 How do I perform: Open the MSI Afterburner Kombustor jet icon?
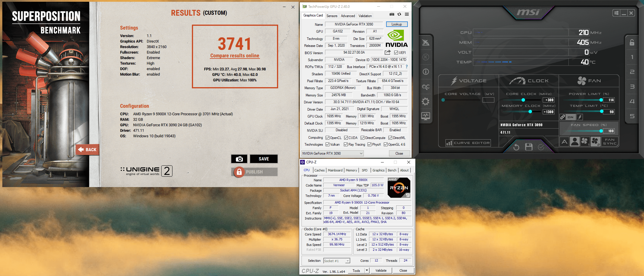[x=426, y=43]
